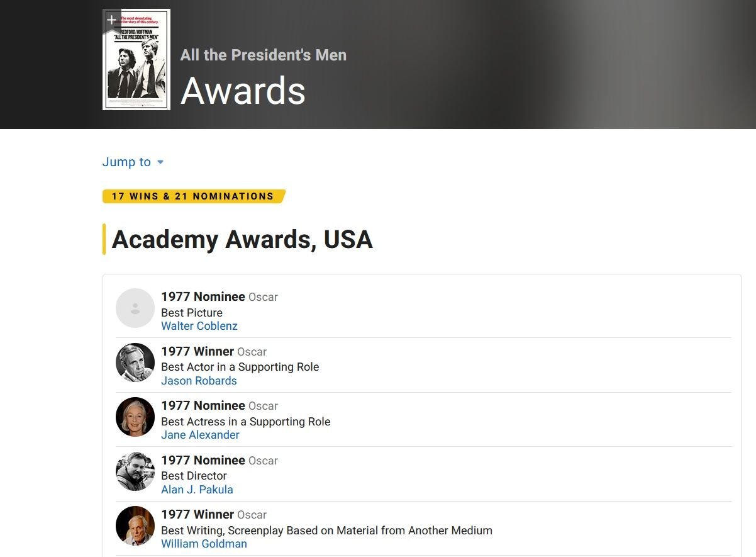Click the add-to-watchlist plus icon on poster
Image resolution: width=756 pixels, height=557 pixels.
click(x=111, y=20)
